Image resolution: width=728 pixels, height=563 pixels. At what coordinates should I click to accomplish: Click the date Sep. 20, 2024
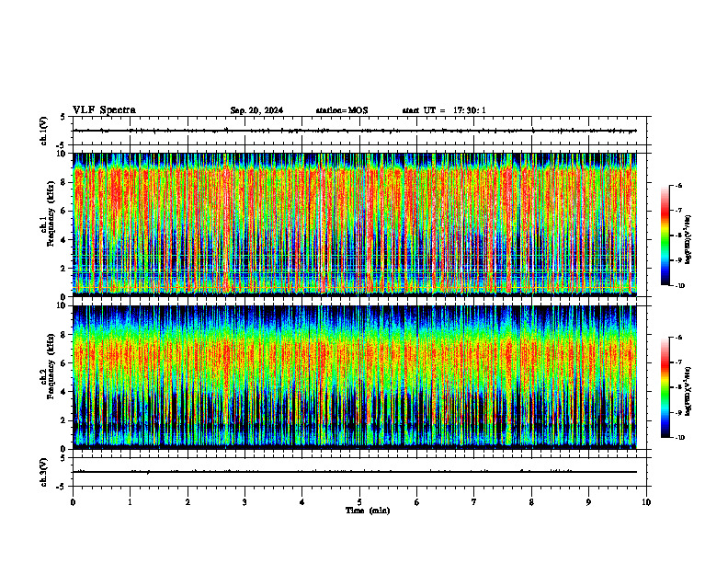click(x=256, y=110)
